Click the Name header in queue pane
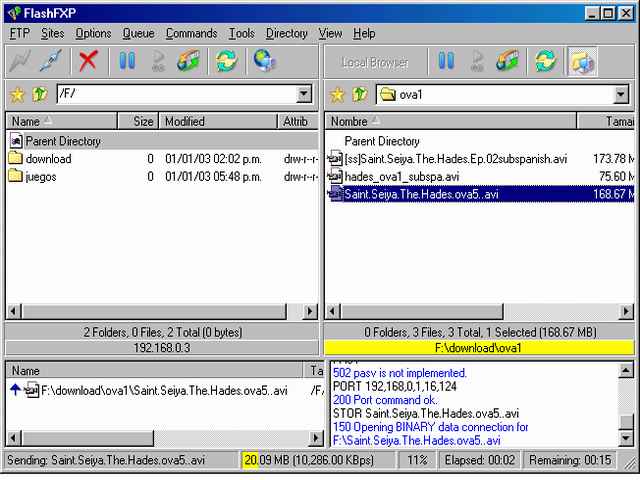Image resolution: width=640 pixels, height=480 pixels. click(x=155, y=371)
